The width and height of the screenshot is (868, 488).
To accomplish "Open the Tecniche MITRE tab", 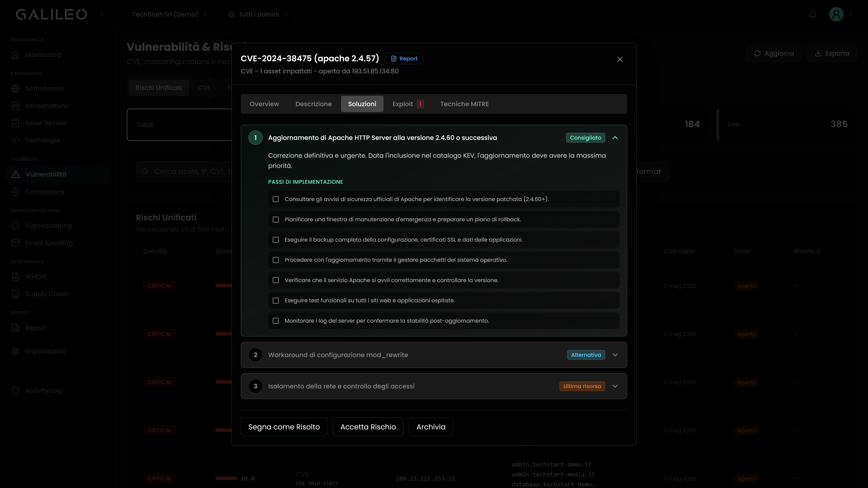I will tap(464, 104).
